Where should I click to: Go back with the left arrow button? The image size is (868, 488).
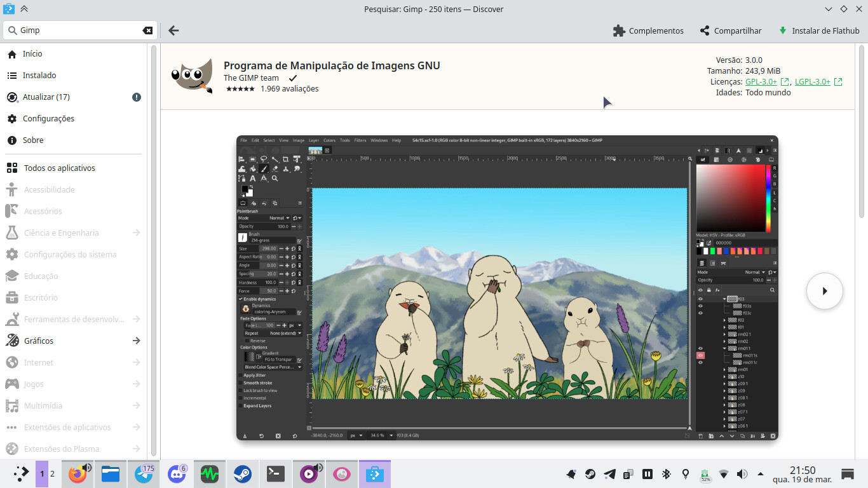173,30
